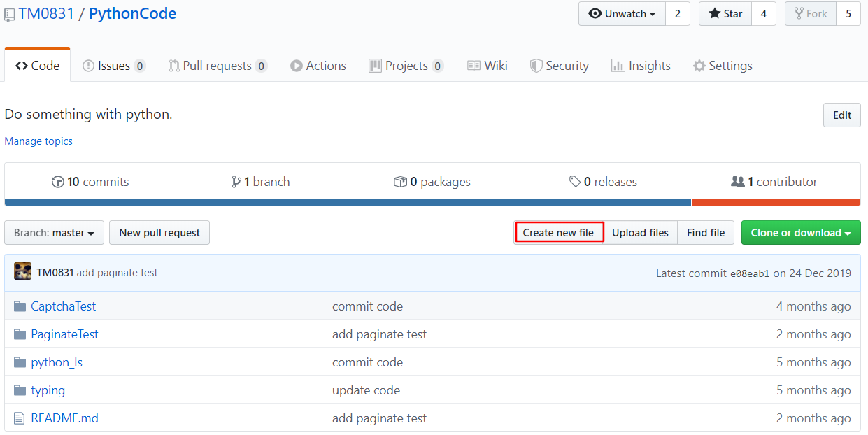The height and width of the screenshot is (435, 868).
Task: Open the README.md file
Action: point(65,418)
